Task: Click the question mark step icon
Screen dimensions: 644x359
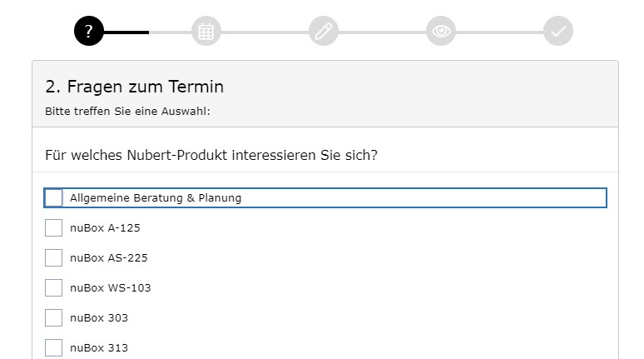Action: [89, 32]
